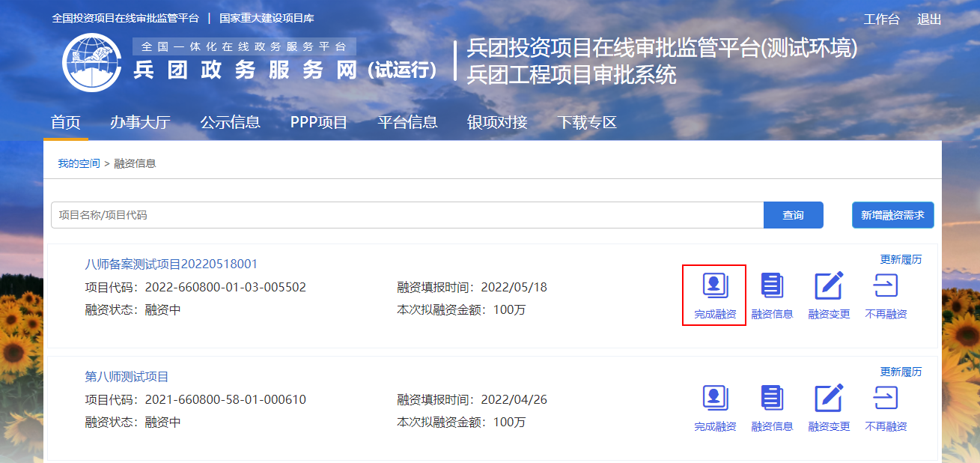Image resolution: width=980 pixels, height=463 pixels.
Task: Switch to 公示信息 tab
Action: [x=230, y=123]
